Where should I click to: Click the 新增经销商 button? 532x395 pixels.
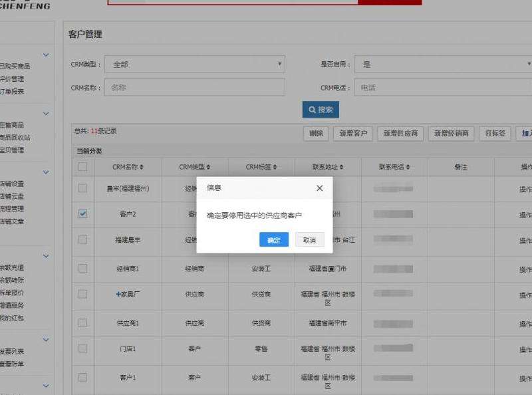pos(452,134)
